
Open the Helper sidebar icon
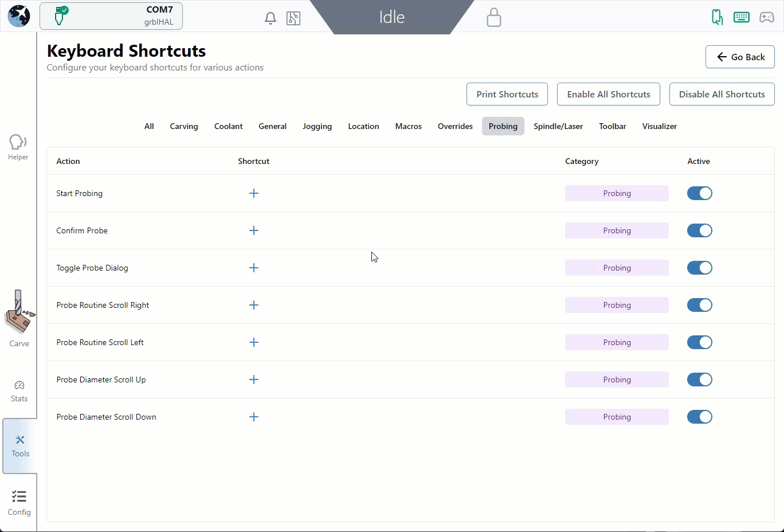coord(18,147)
